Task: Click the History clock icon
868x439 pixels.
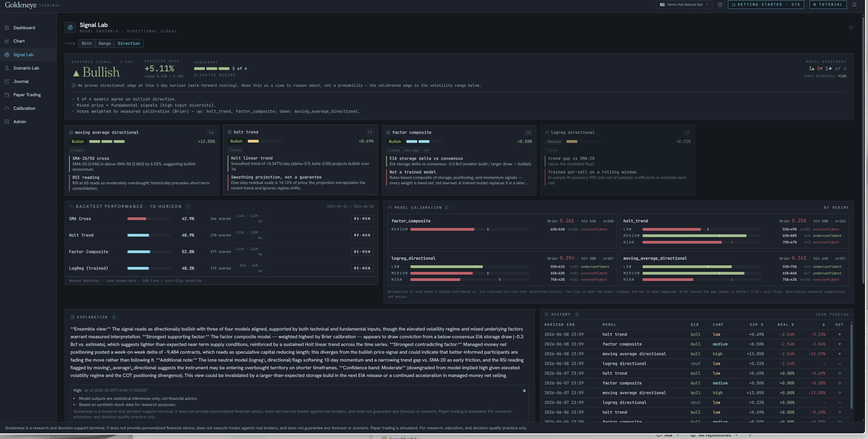Action: (547, 314)
